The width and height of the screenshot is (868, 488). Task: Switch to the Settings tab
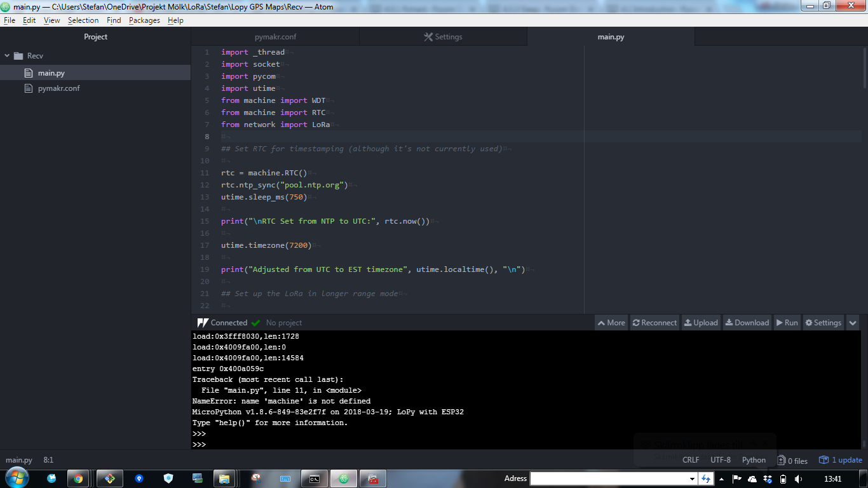[x=443, y=37]
